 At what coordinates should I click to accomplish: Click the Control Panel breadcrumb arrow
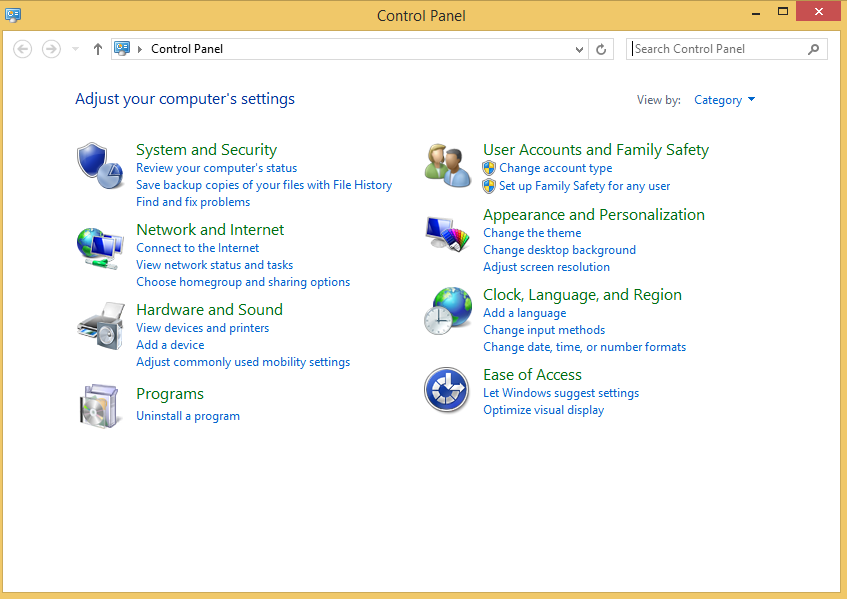pyautogui.click(x=140, y=49)
